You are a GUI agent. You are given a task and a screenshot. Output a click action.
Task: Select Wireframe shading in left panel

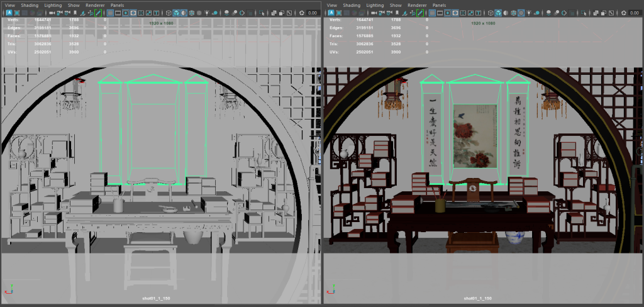coord(169,13)
